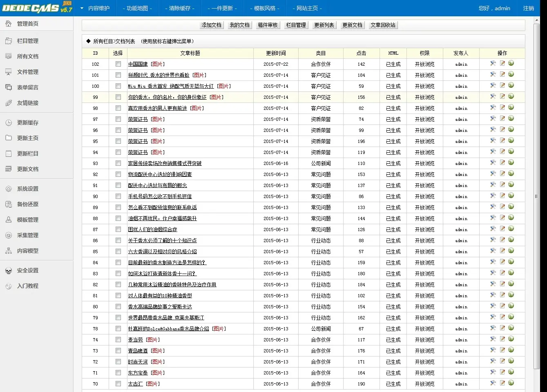
Task: Click the icon beside 栏目管理 in sidebar
Action: tap(8, 41)
